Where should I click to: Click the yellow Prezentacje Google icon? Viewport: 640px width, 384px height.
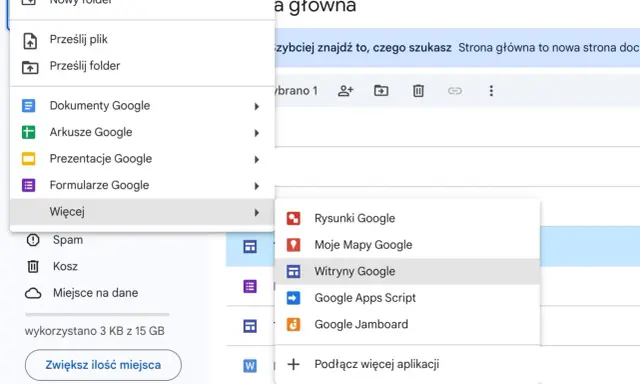29,159
